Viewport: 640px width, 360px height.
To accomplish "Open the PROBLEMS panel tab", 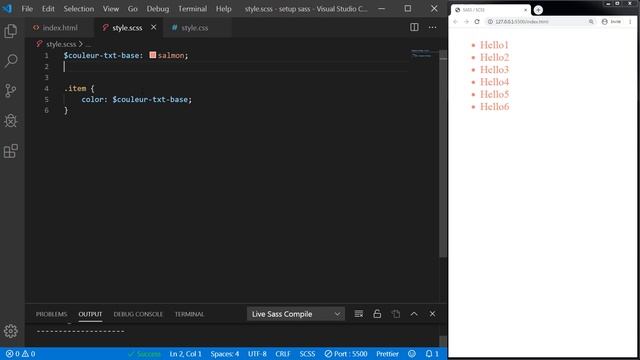I will pos(51,314).
